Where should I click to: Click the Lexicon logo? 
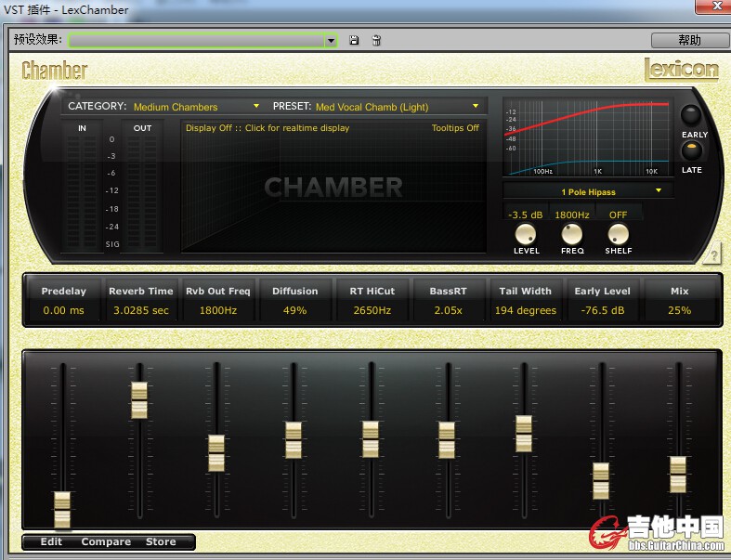682,70
